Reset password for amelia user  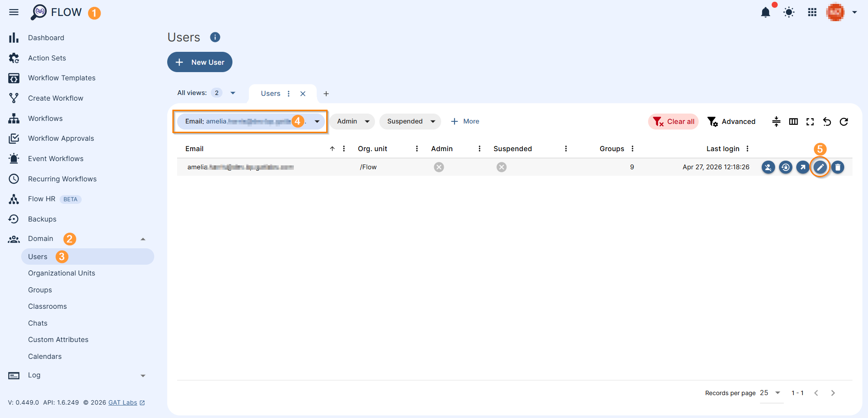tap(785, 167)
